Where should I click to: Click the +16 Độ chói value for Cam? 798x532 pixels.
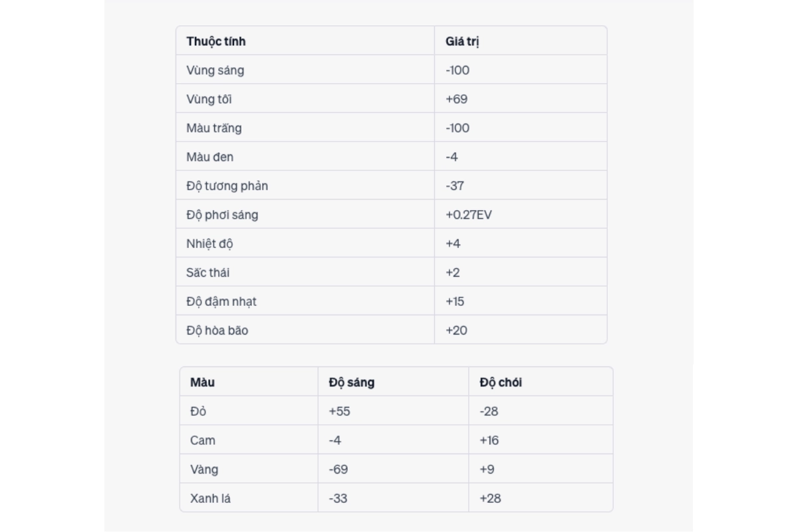[x=489, y=440]
